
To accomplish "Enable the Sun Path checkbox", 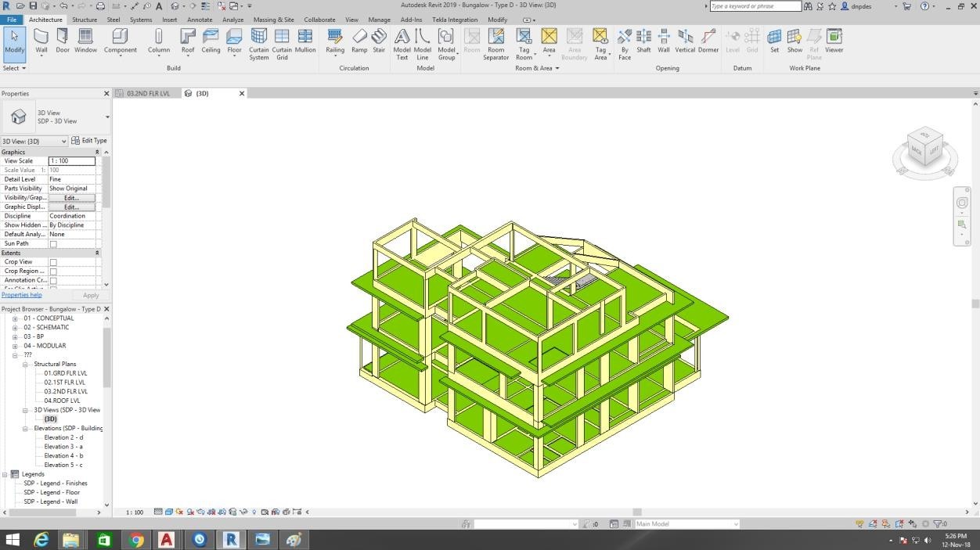I will [x=53, y=244].
